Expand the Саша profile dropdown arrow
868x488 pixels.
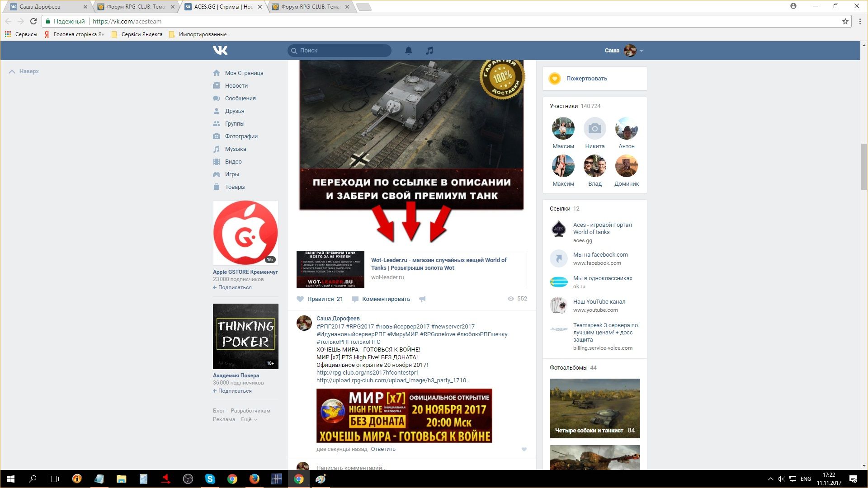[x=642, y=51]
